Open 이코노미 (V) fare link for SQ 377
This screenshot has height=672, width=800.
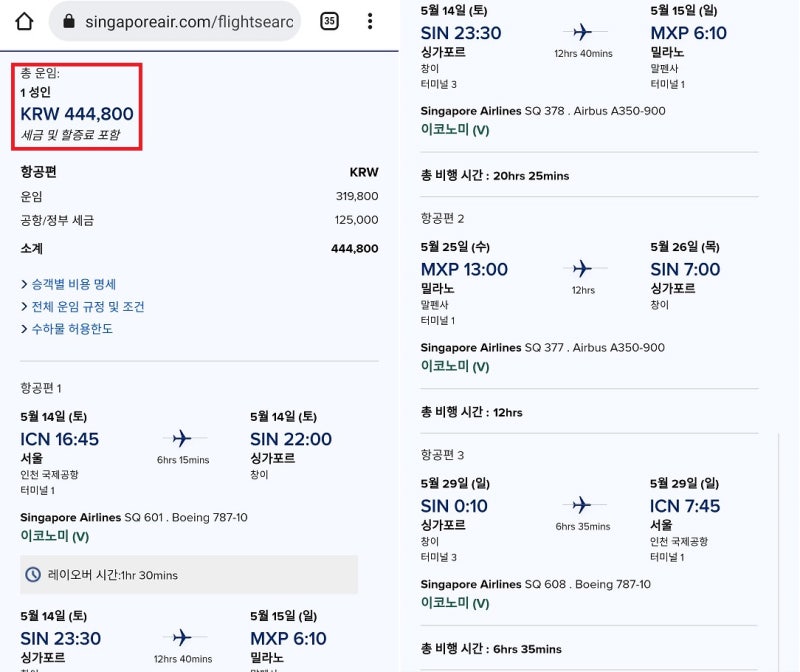455,367
